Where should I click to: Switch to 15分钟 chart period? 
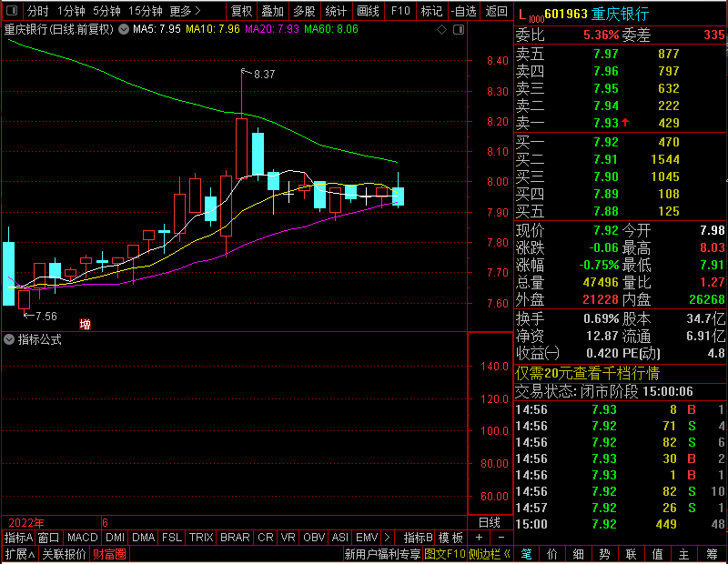146,11
